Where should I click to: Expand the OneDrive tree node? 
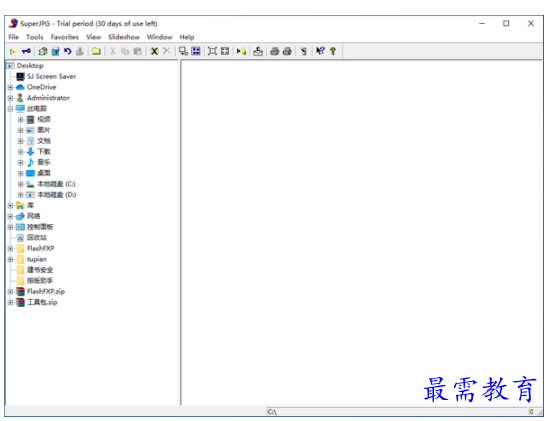pos(10,87)
